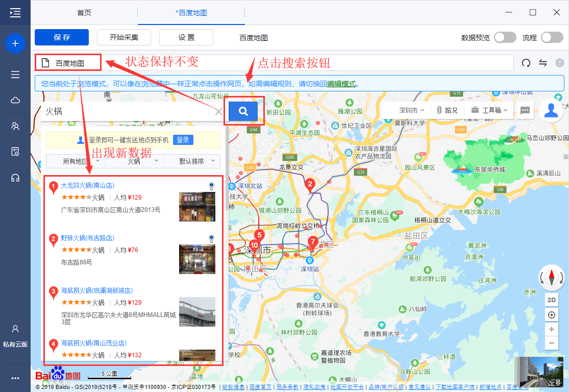Open result 野妹火锅(布吉路店)
The width and height of the screenshot is (569, 392).
(87, 238)
